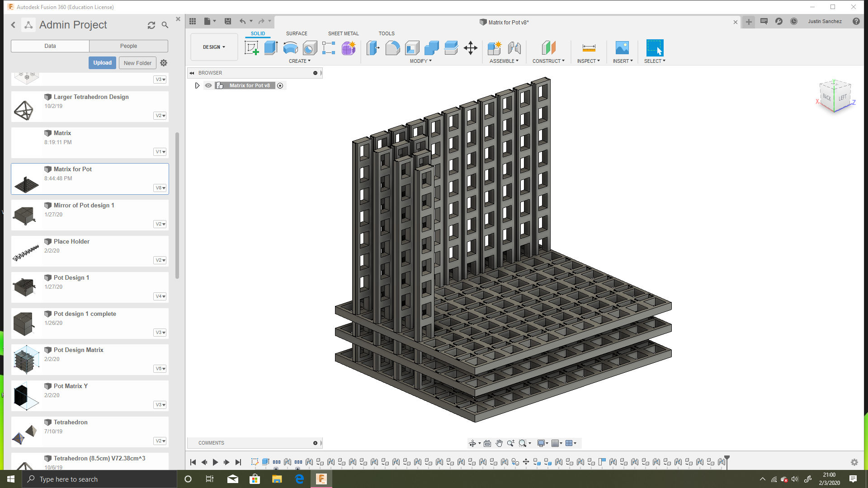
Task: Switch to the Tools tab
Action: point(387,33)
